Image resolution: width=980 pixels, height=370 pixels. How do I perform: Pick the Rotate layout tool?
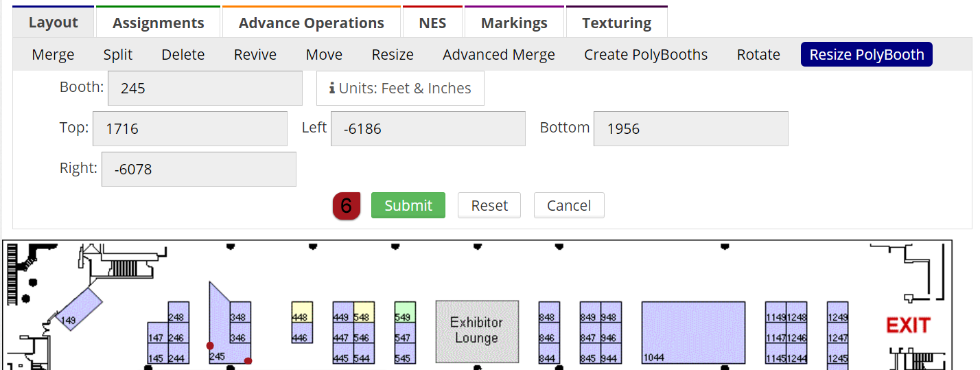[x=758, y=55]
